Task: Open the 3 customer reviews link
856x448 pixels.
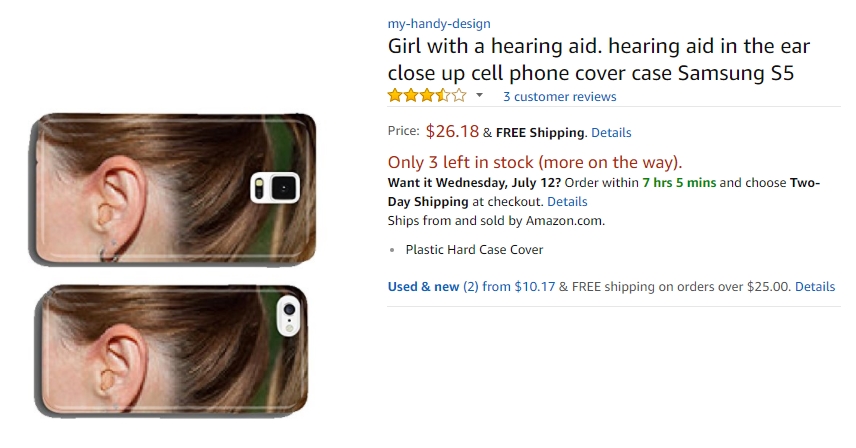Action: (x=560, y=97)
